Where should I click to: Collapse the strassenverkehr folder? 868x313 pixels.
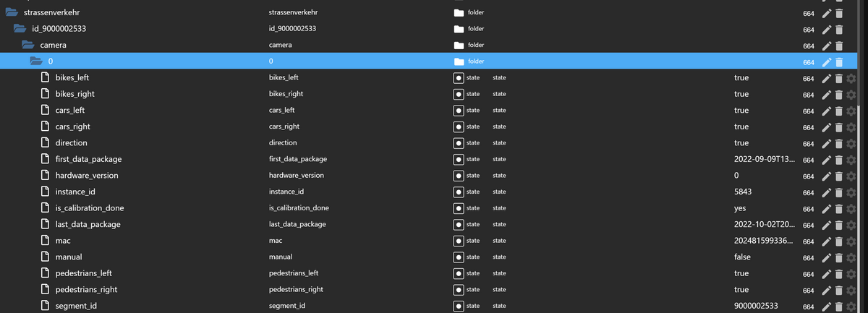(x=11, y=13)
